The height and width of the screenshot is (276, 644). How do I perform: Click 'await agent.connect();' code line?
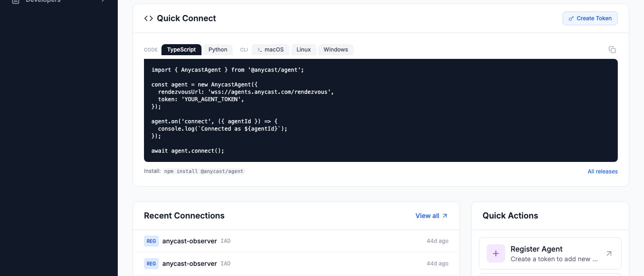pos(188,151)
